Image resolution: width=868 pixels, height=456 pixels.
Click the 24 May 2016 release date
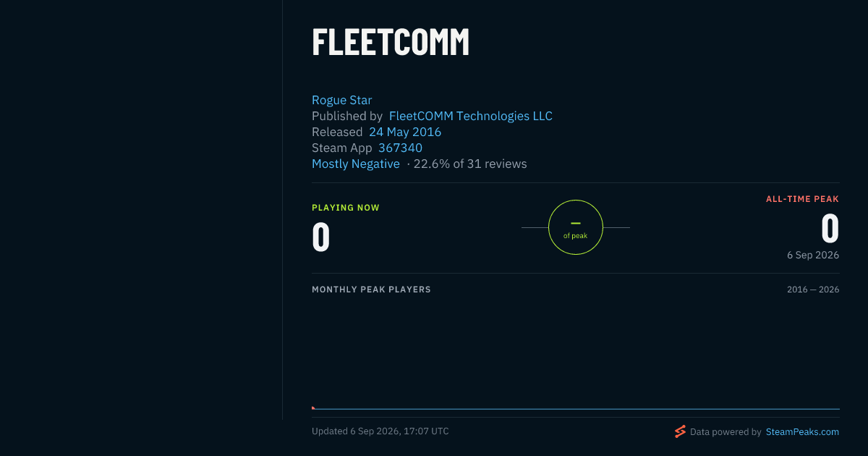click(x=405, y=132)
